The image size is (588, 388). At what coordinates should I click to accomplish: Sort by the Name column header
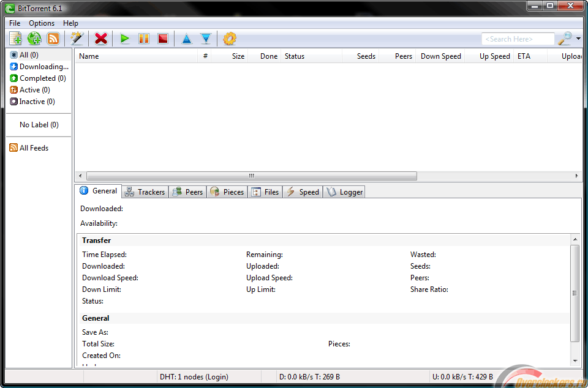pyautogui.click(x=137, y=56)
